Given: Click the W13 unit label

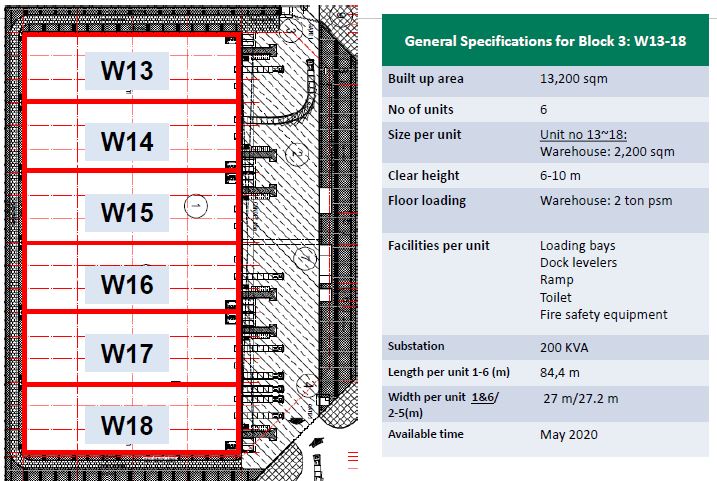Looking at the screenshot, I should click(x=128, y=70).
